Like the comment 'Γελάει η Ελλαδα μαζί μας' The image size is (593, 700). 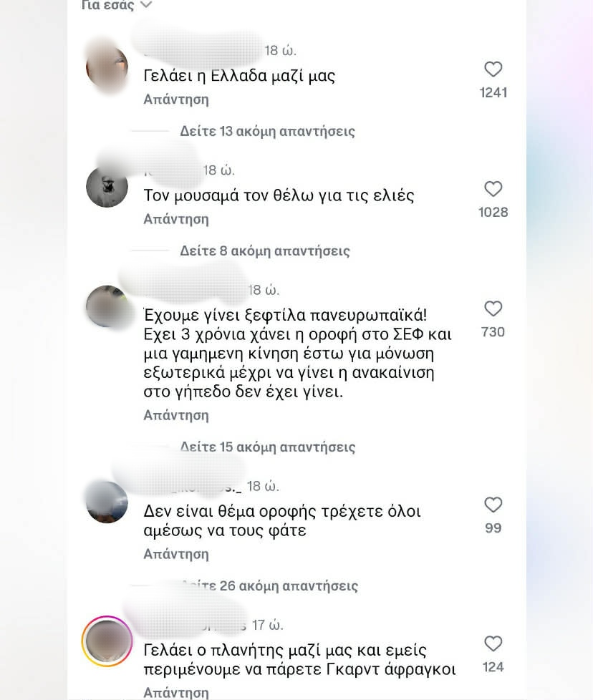493,69
